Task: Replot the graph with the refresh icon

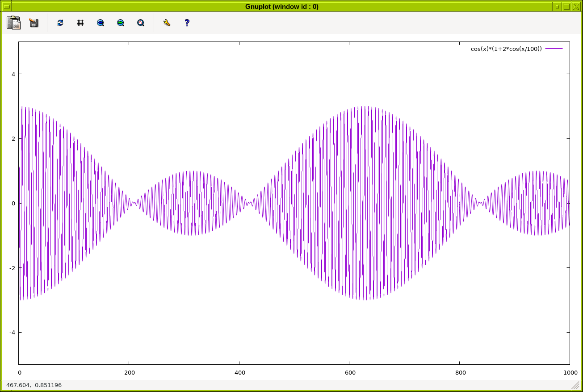Action: [60, 23]
